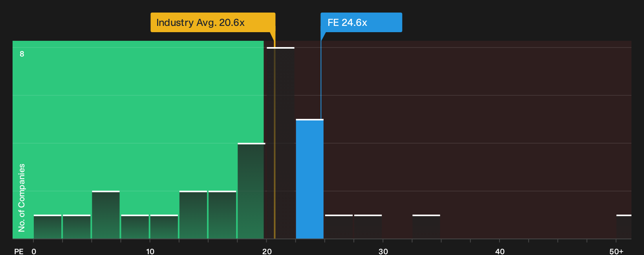Select the blue FE histogram bar
This screenshot has width=644, height=255.
coord(310,179)
